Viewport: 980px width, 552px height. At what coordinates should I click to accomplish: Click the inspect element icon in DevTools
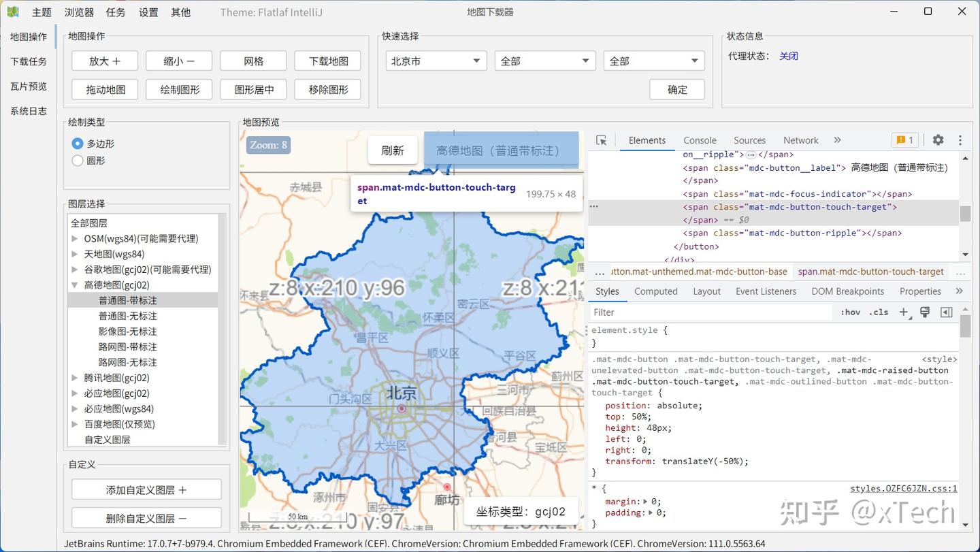pos(601,140)
